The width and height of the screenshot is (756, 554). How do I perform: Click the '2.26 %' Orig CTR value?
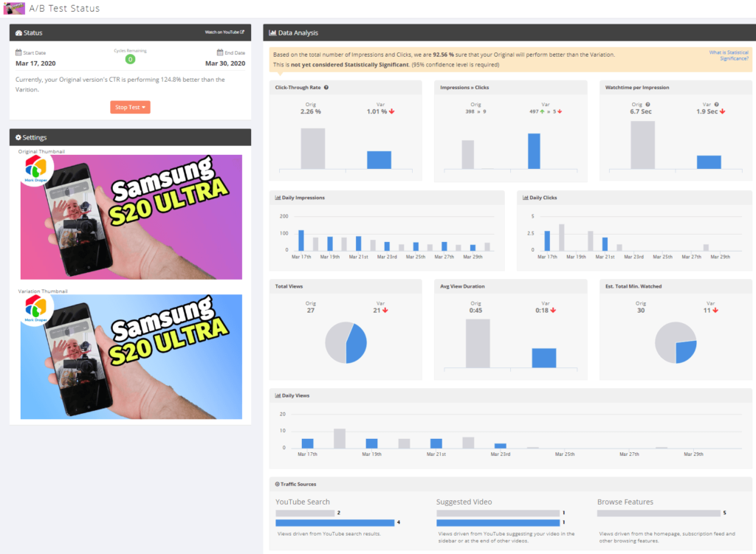pyautogui.click(x=311, y=111)
